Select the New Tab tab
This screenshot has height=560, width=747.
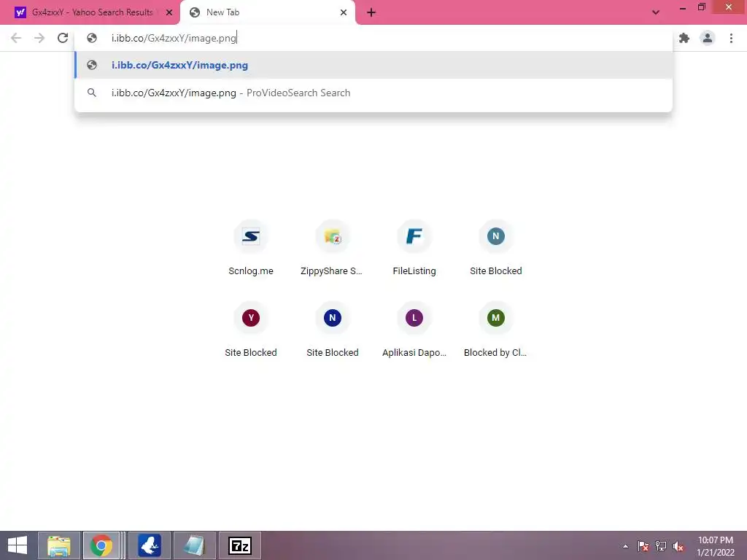(268, 12)
